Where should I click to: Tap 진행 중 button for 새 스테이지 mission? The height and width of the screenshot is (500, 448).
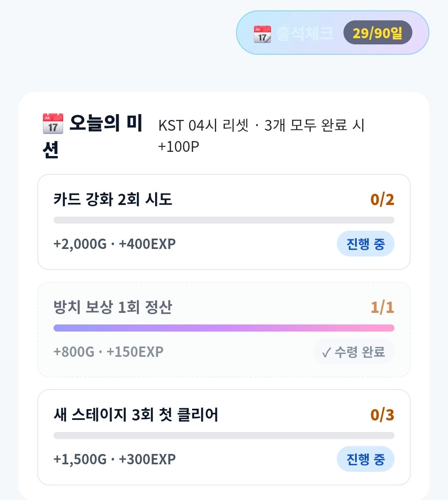click(x=365, y=459)
